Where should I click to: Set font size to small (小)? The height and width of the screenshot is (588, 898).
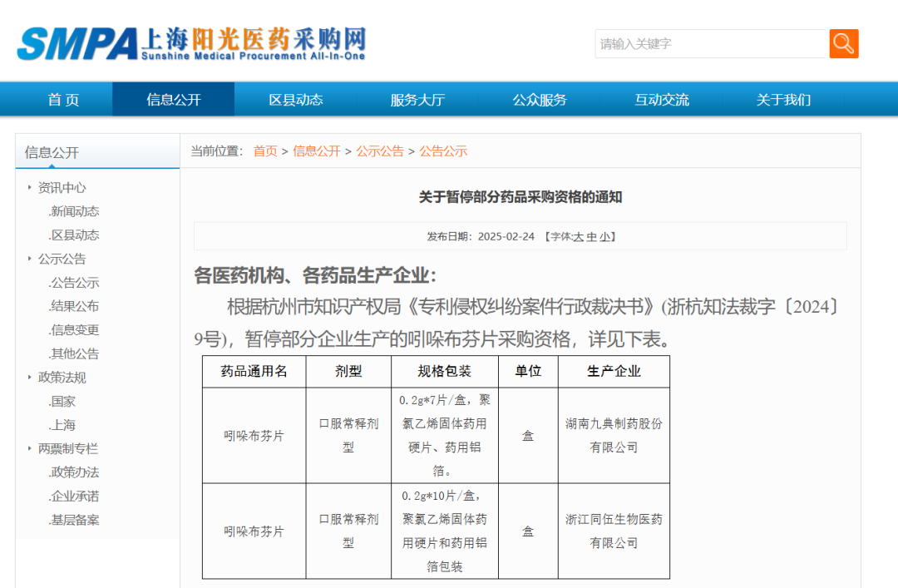point(604,237)
